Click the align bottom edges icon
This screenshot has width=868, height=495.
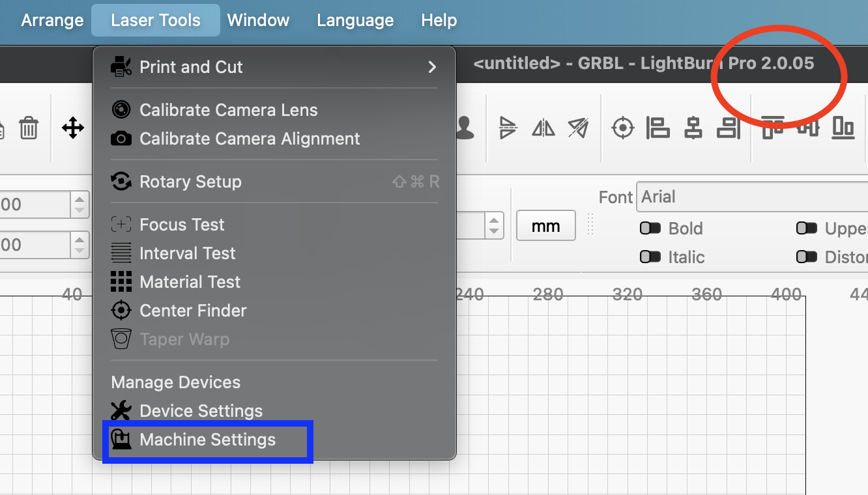(x=843, y=128)
